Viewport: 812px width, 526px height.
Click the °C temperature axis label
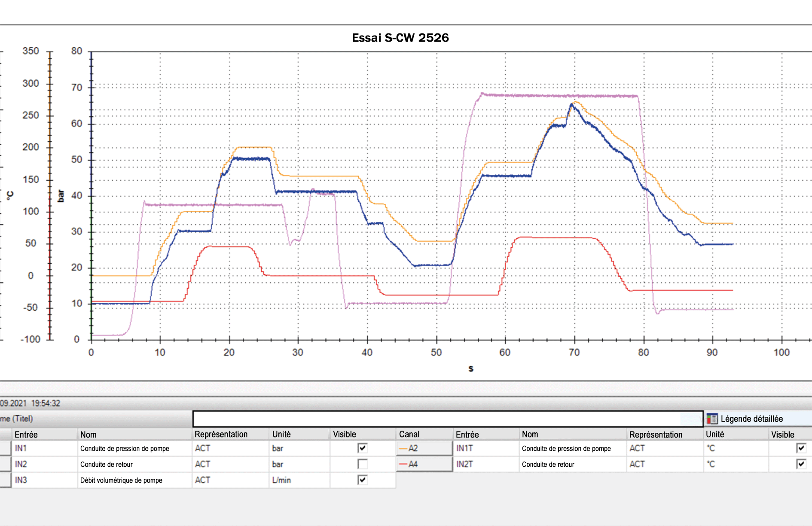[x=10, y=196]
